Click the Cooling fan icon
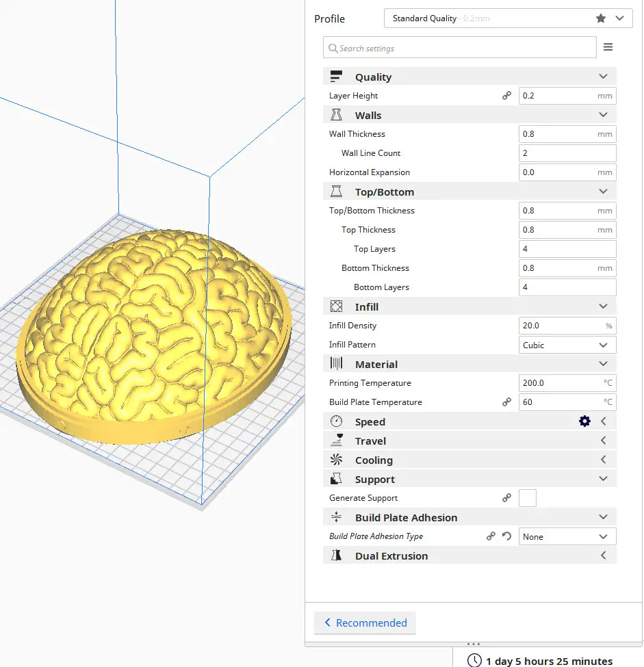This screenshot has height=667, width=644. [336, 460]
